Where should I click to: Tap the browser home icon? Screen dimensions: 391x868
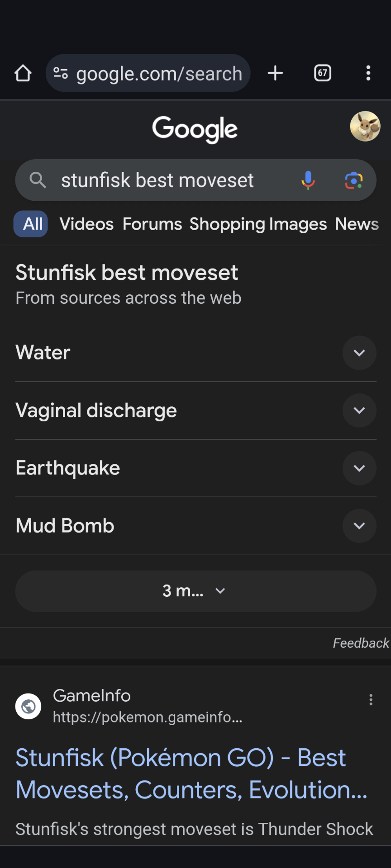click(23, 73)
